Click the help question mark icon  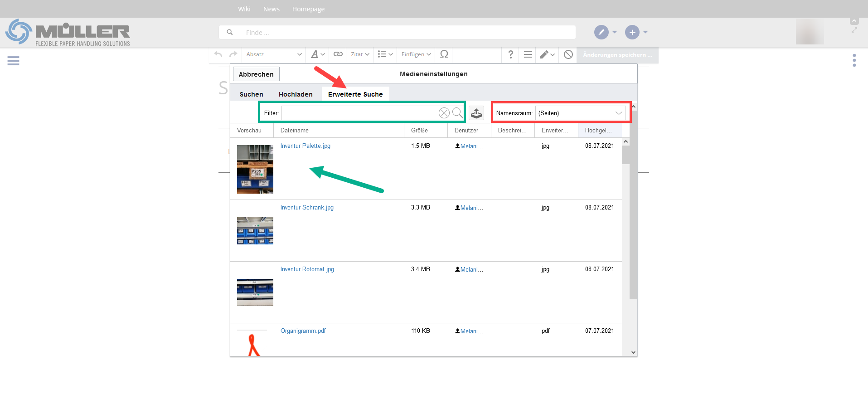510,54
